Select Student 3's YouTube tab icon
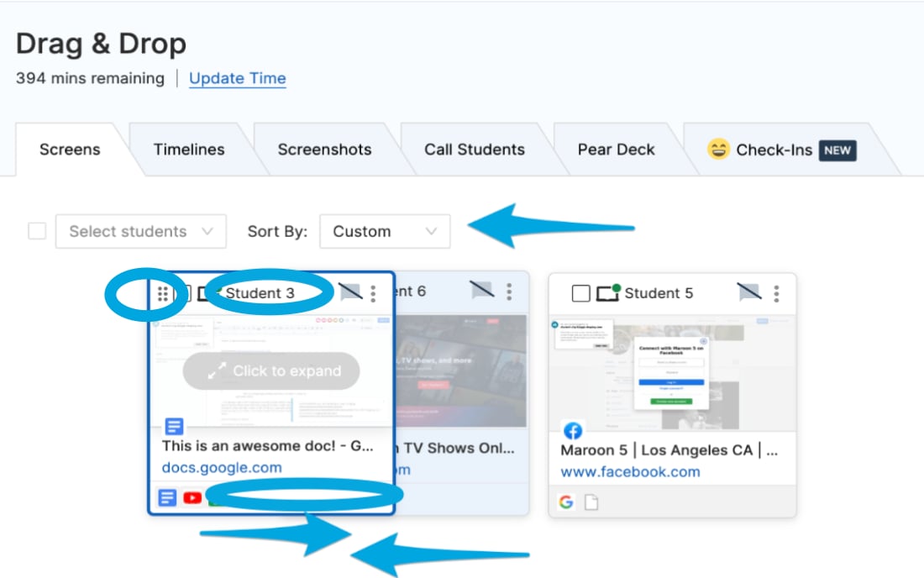 pyautogui.click(x=192, y=498)
